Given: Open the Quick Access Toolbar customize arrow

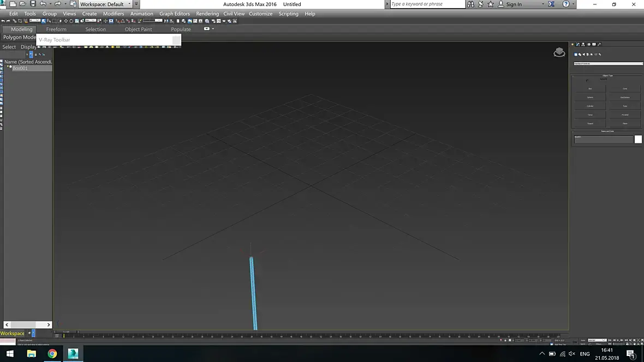Looking at the screenshot, I should point(136,4).
